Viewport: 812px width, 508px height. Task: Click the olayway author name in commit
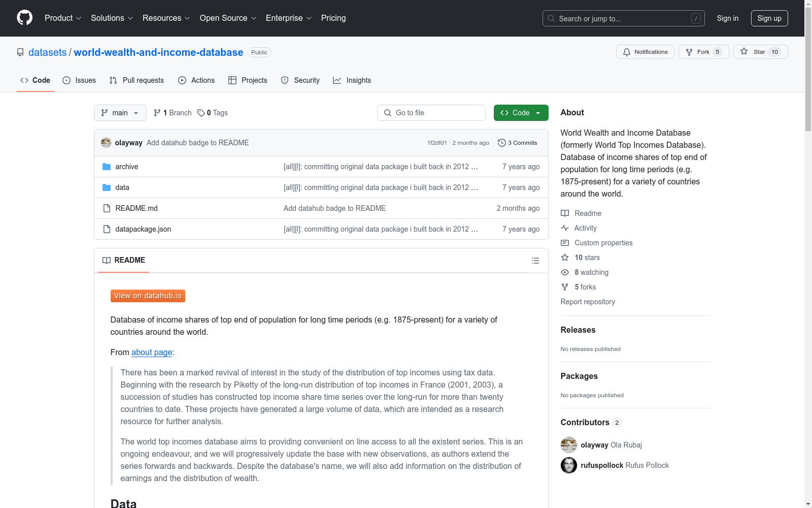click(128, 143)
